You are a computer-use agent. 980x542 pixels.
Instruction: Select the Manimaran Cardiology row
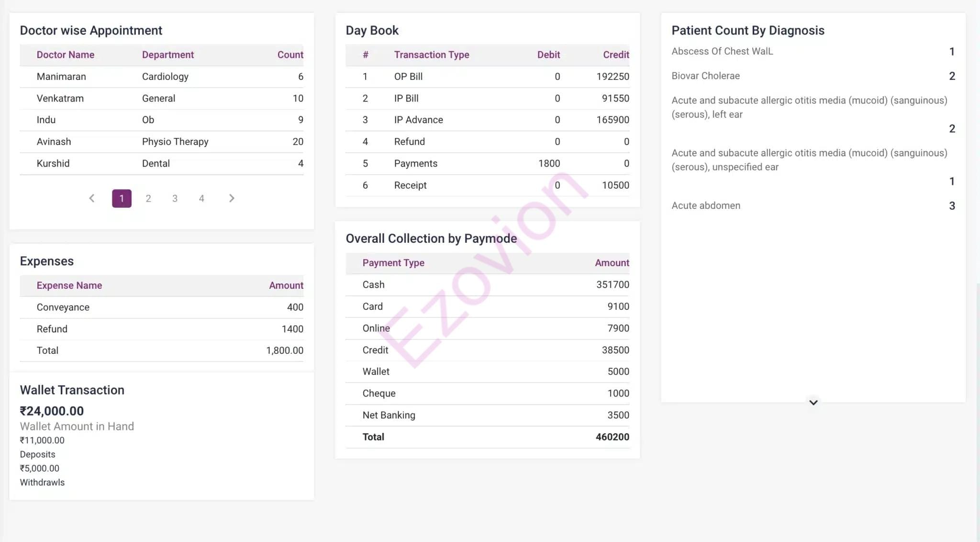point(161,77)
